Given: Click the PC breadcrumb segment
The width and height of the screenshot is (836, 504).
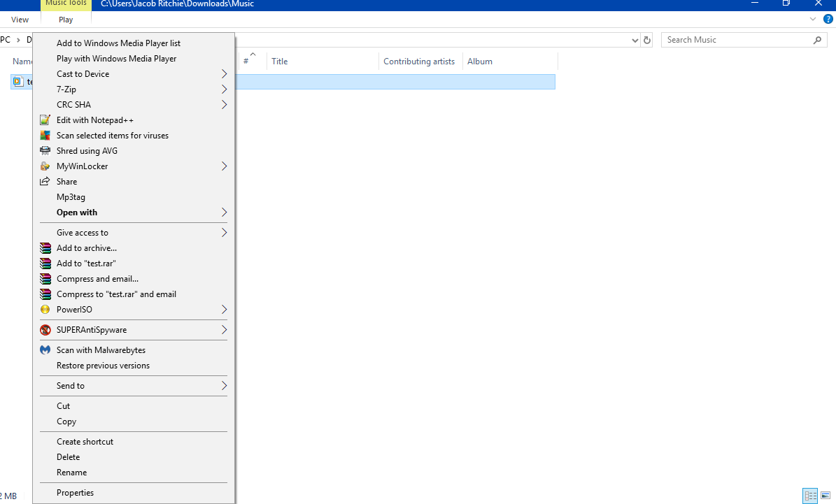Looking at the screenshot, I should pyautogui.click(x=6, y=40).
